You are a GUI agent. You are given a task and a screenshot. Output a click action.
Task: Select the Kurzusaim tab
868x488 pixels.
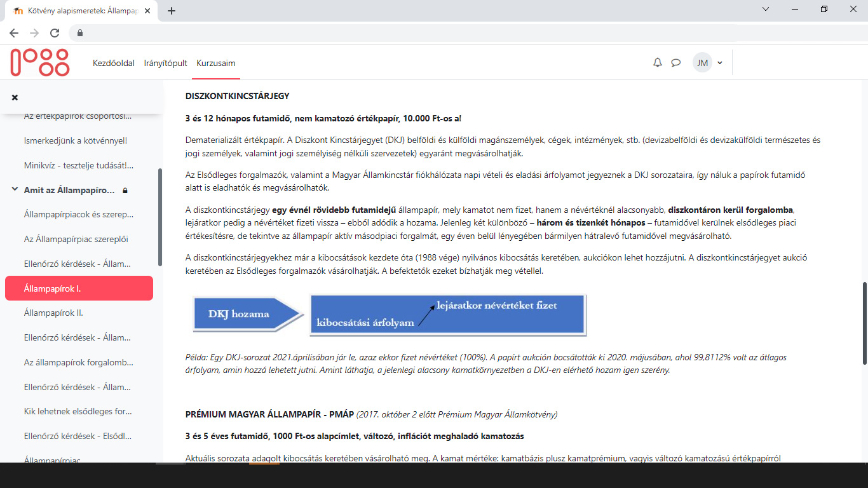click(x=216, y=63)
